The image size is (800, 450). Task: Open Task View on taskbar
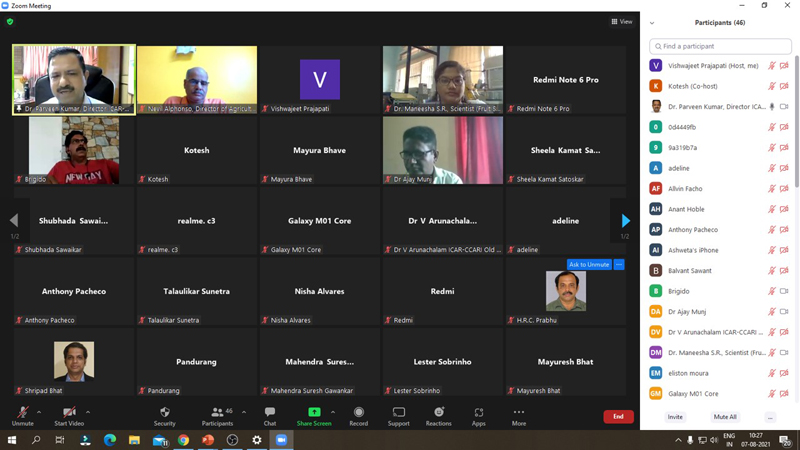(x=60, y=440)
